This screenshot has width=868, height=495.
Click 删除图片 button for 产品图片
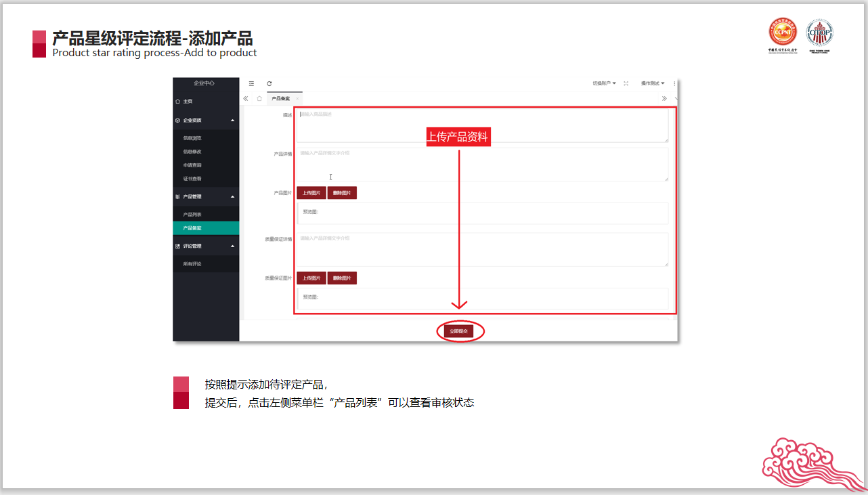[x=342, y=193]
